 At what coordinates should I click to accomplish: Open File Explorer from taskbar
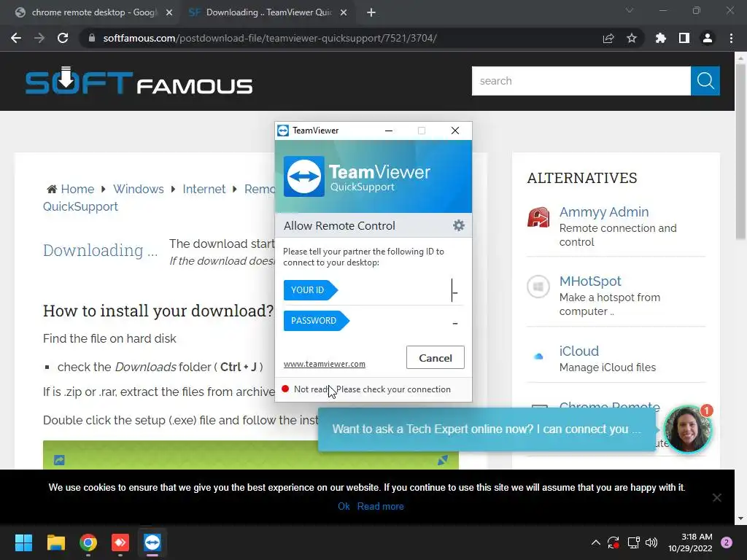click(x=55, y=542)
